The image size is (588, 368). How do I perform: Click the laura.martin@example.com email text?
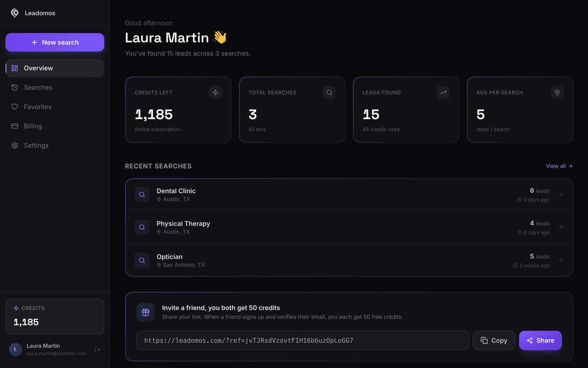56,353
